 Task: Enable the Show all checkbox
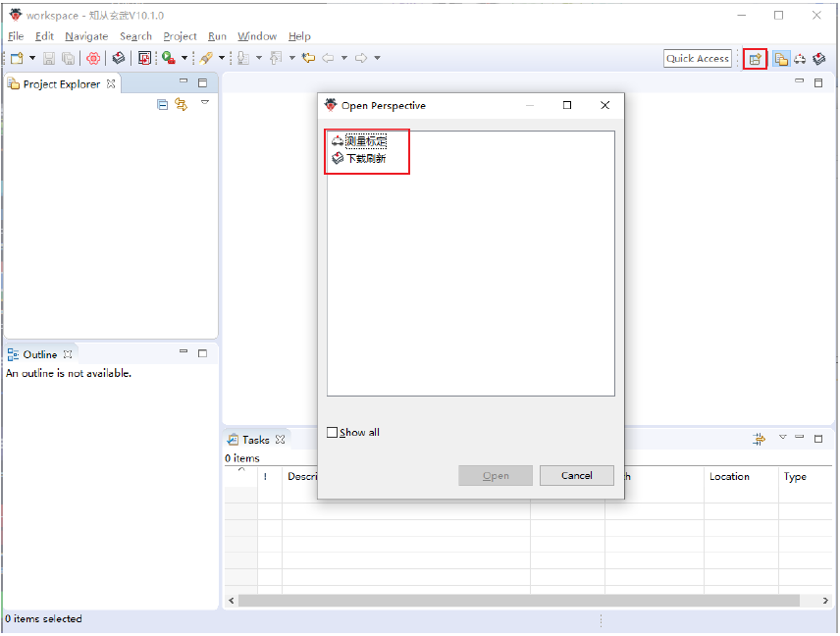click(x=332, y=433)
